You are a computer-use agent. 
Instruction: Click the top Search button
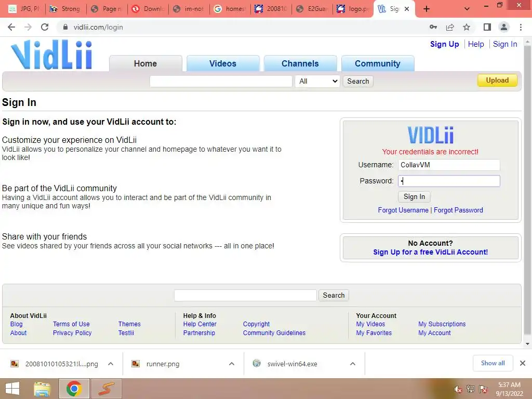coord(358,81)
